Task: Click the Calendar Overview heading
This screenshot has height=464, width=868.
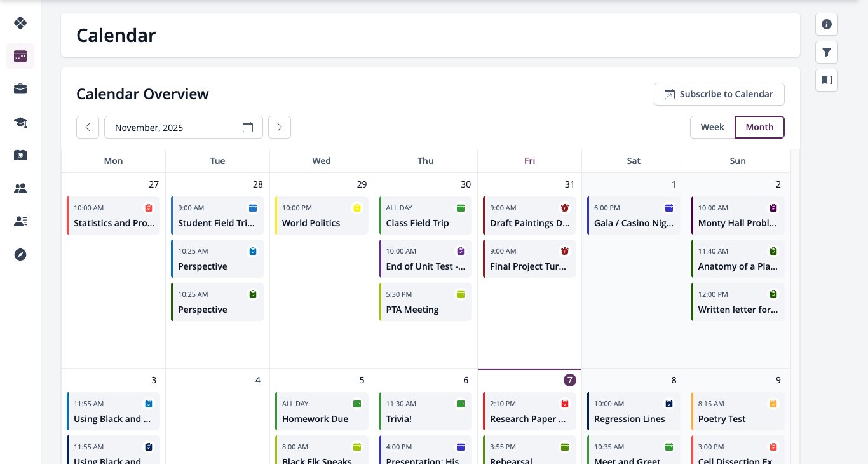Action: [142, 94]
